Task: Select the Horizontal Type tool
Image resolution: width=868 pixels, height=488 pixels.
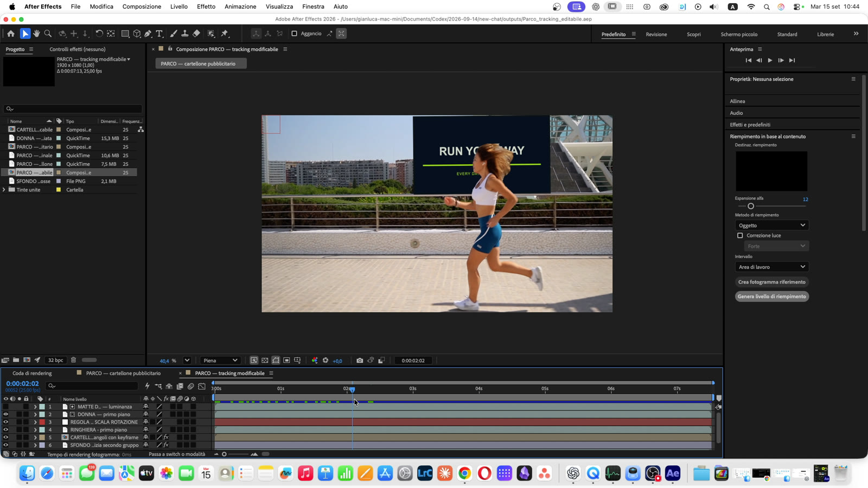Action: coord(159,34)
